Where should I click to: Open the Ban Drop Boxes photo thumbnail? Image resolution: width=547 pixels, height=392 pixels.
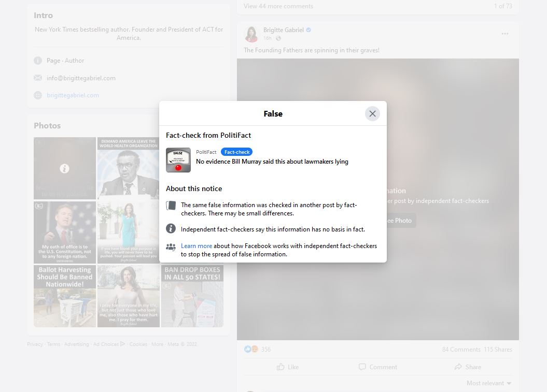click(x=192, y=296)
